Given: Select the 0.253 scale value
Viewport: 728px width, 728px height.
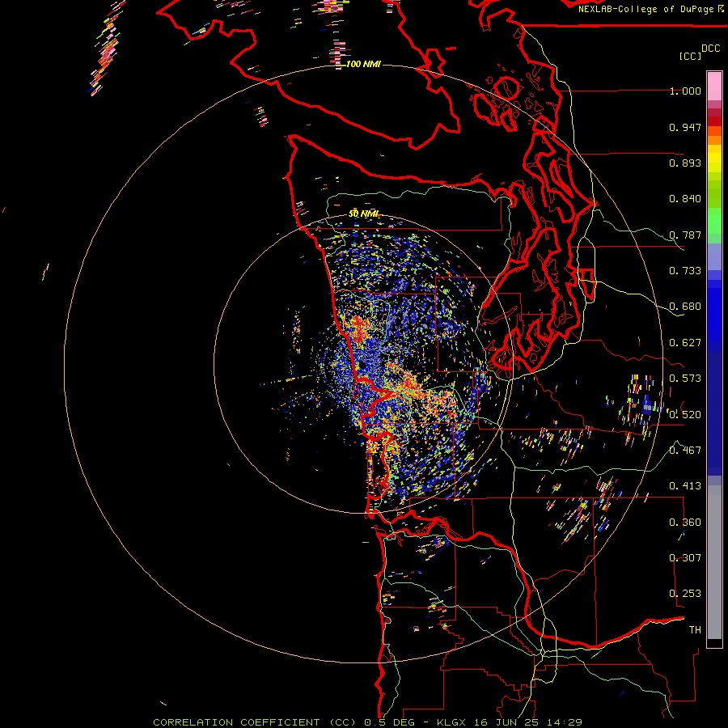Looking at the screenshot, I should pos(685,594).
